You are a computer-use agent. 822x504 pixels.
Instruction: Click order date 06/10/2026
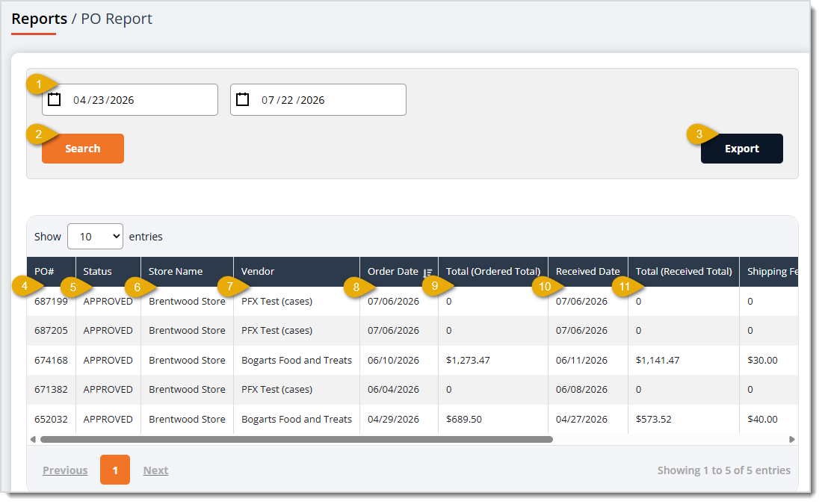(393, 361)
